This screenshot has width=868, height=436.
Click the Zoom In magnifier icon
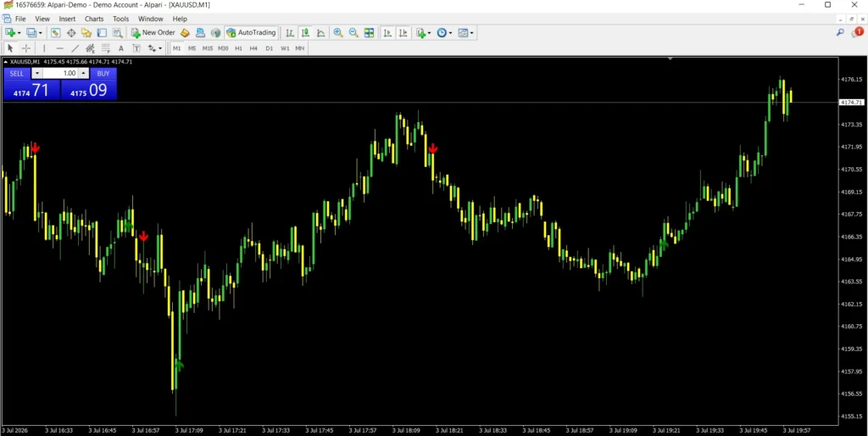coord(337,33)
